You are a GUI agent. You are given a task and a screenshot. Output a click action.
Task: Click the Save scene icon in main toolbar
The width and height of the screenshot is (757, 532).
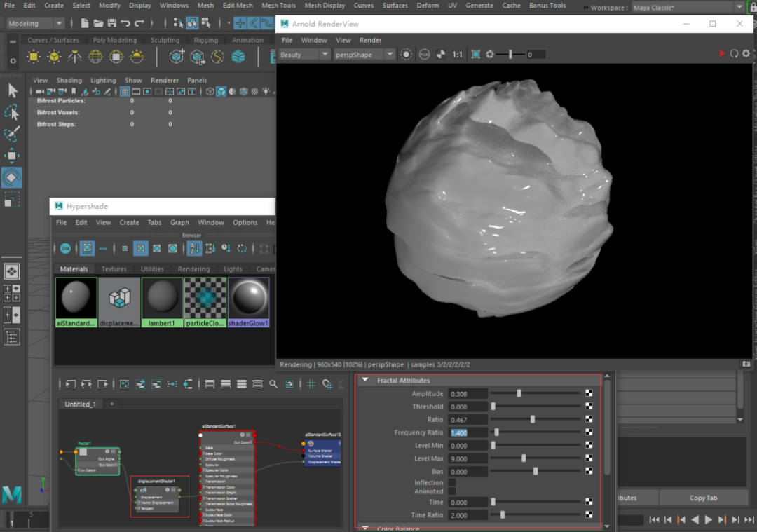[112, 23]
